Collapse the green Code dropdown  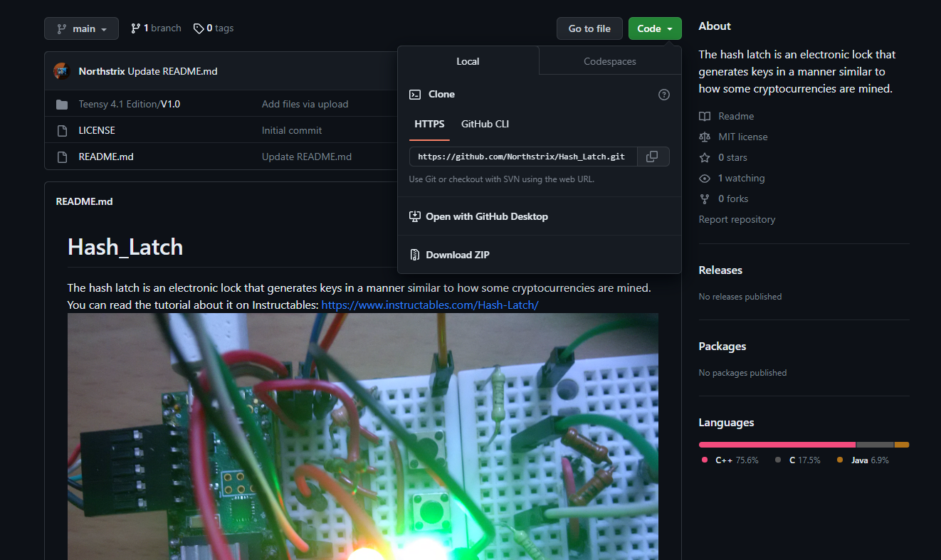pyautogui.click(x=654, y=28)
